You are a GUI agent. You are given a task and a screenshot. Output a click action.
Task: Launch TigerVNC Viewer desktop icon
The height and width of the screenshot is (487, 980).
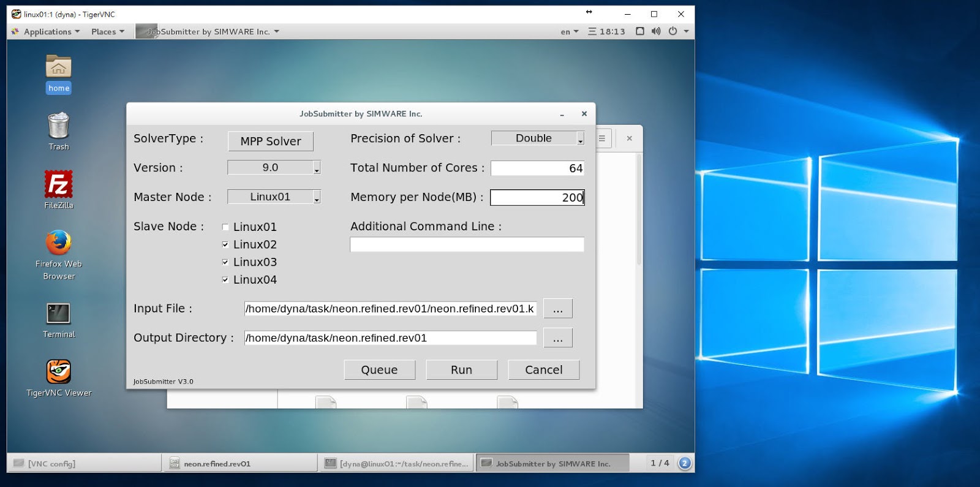coord(58,377)
